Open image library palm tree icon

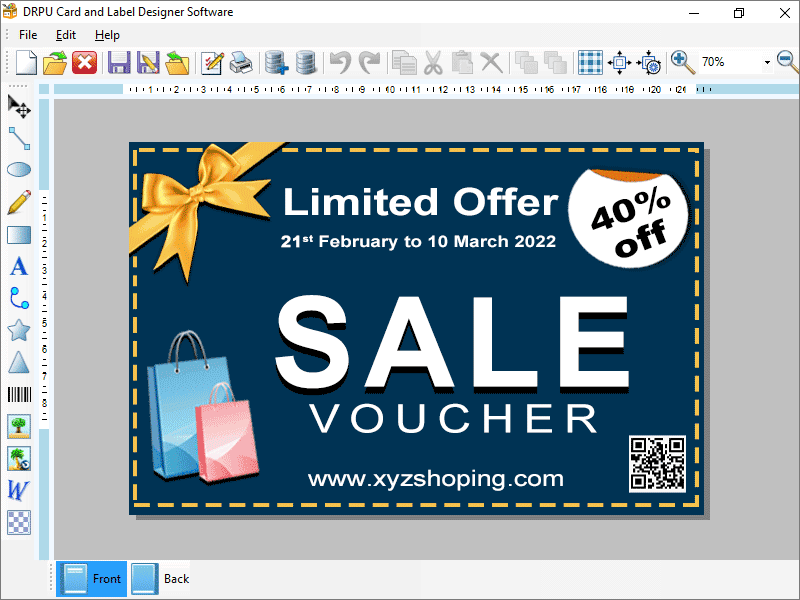click(x=19, y=459)
